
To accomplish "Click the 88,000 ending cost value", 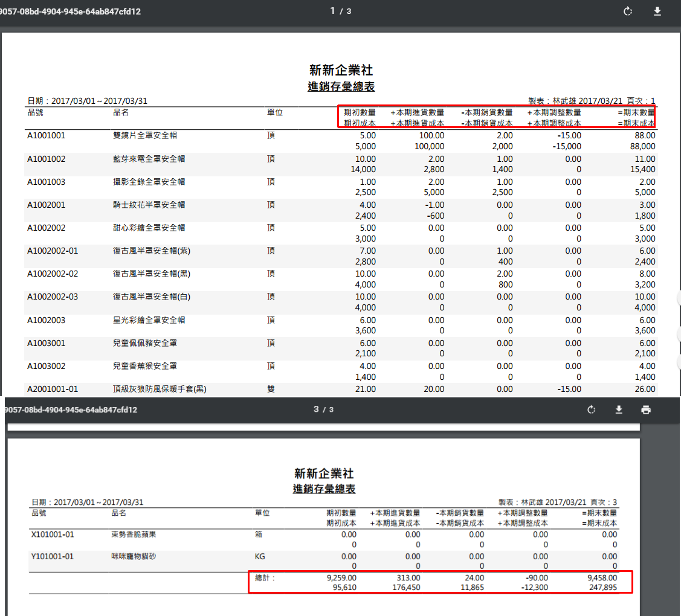I will point(642,146).
